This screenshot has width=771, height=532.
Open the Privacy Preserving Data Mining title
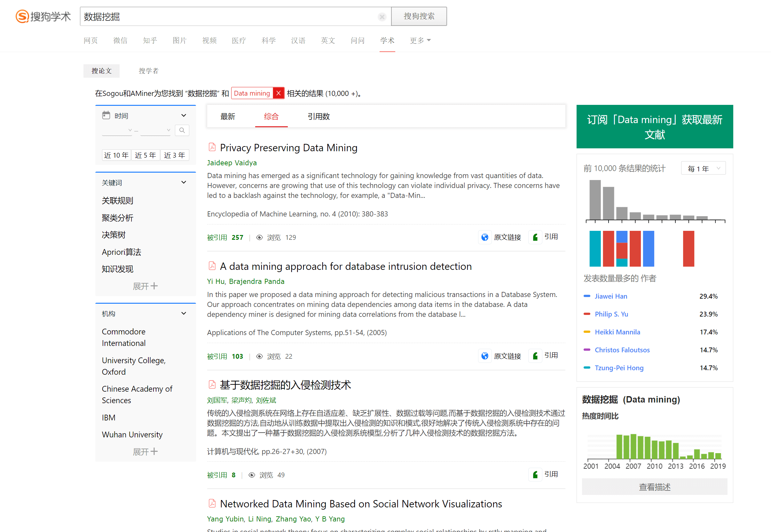pos(289,147)
